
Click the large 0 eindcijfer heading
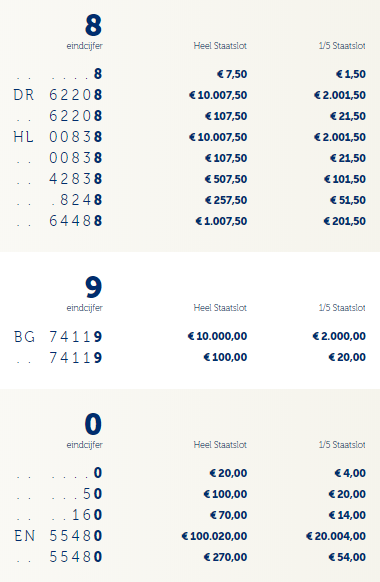click(93, 424)
